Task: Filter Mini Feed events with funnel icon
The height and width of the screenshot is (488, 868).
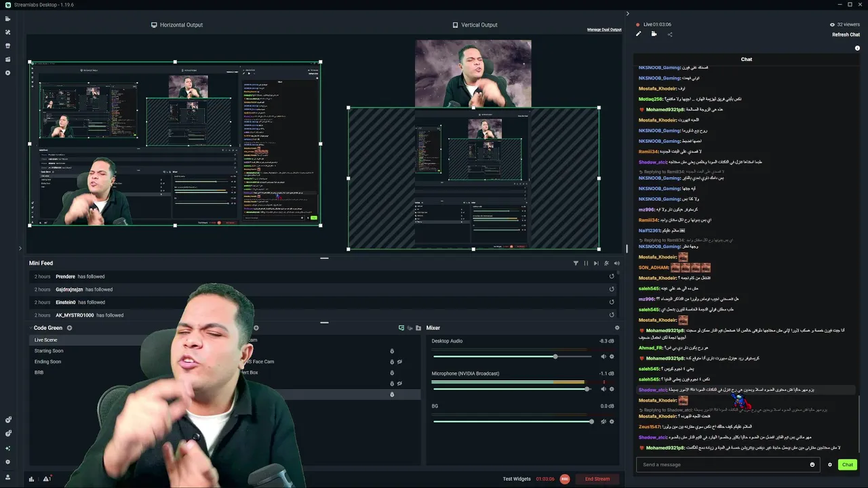Action: (576, 263)
